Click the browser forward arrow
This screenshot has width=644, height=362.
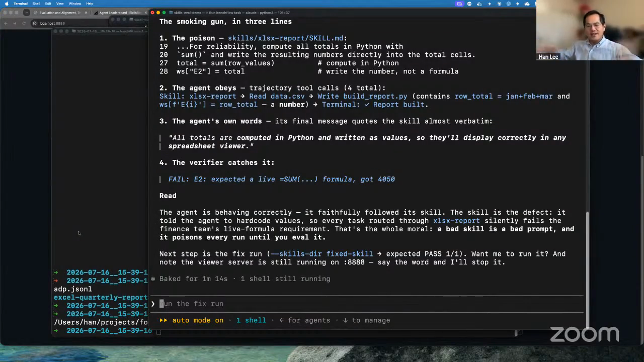click(x=14, y=23)
